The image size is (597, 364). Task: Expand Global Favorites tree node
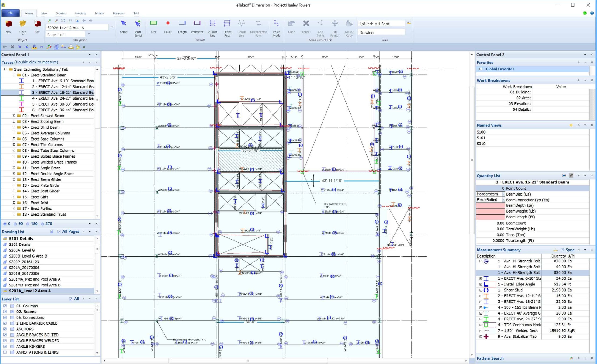click(x=481, y=69)
